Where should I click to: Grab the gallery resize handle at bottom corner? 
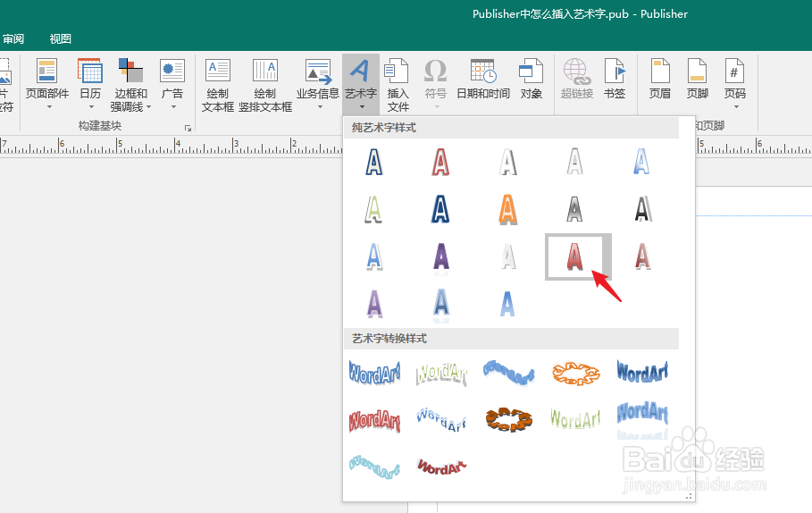(x=689, y=496)
